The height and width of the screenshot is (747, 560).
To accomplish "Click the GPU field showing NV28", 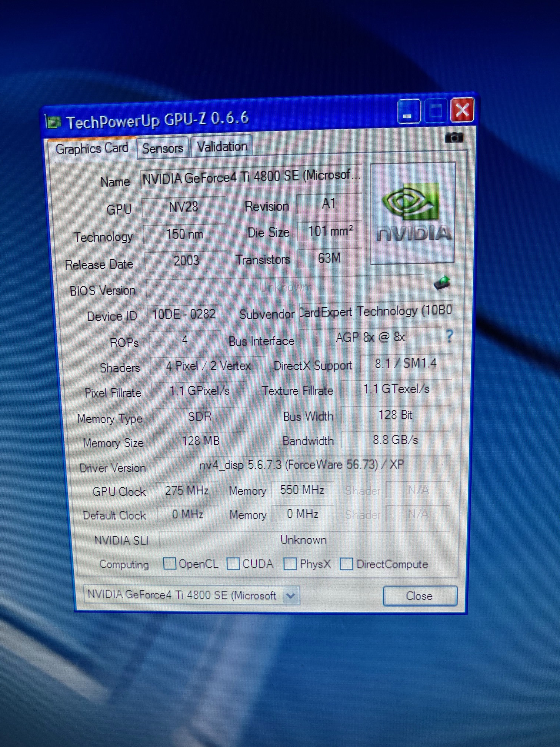I will click(x=184, y=207).
